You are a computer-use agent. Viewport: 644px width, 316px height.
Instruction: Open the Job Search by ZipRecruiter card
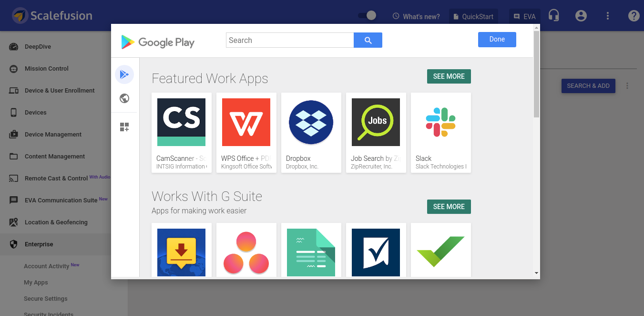tap(376, 133)
